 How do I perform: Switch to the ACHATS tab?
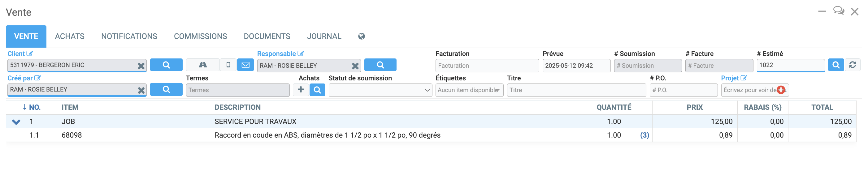coord(69,36)
